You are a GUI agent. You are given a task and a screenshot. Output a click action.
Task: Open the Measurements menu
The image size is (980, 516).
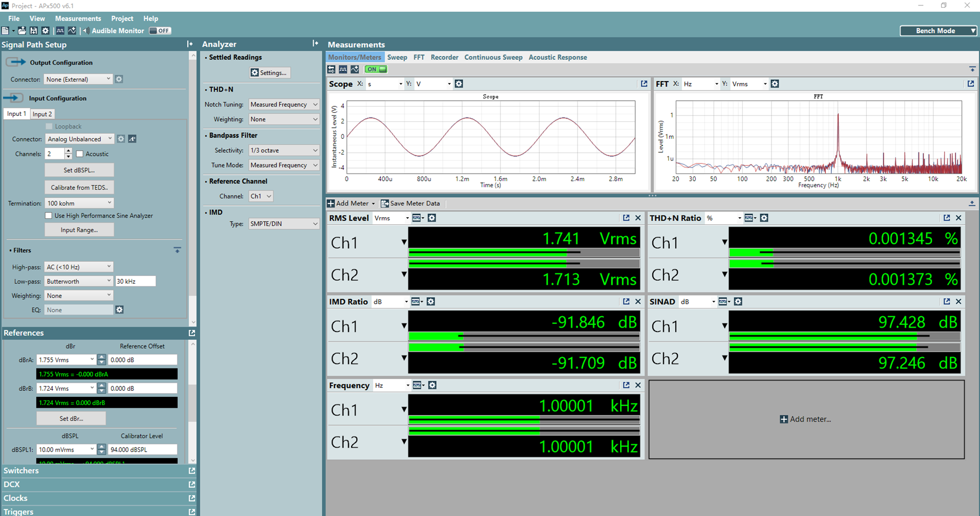click(x=78, y=19)
